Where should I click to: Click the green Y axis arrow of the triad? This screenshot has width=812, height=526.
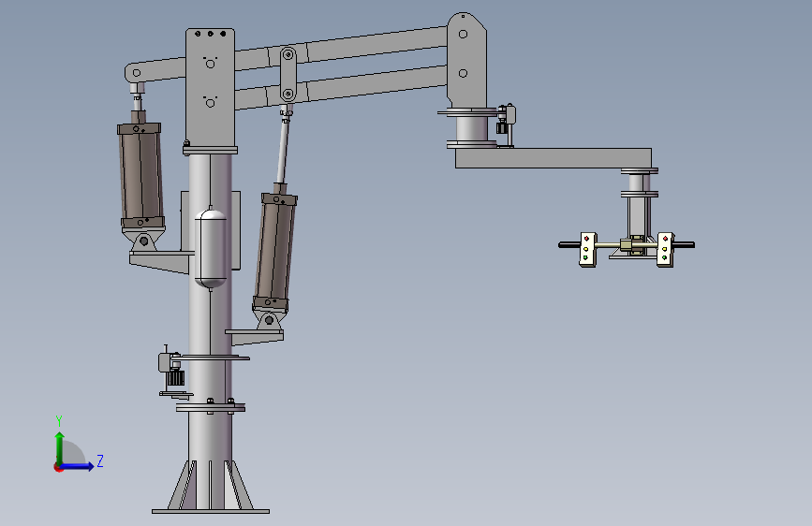[60, 447]
